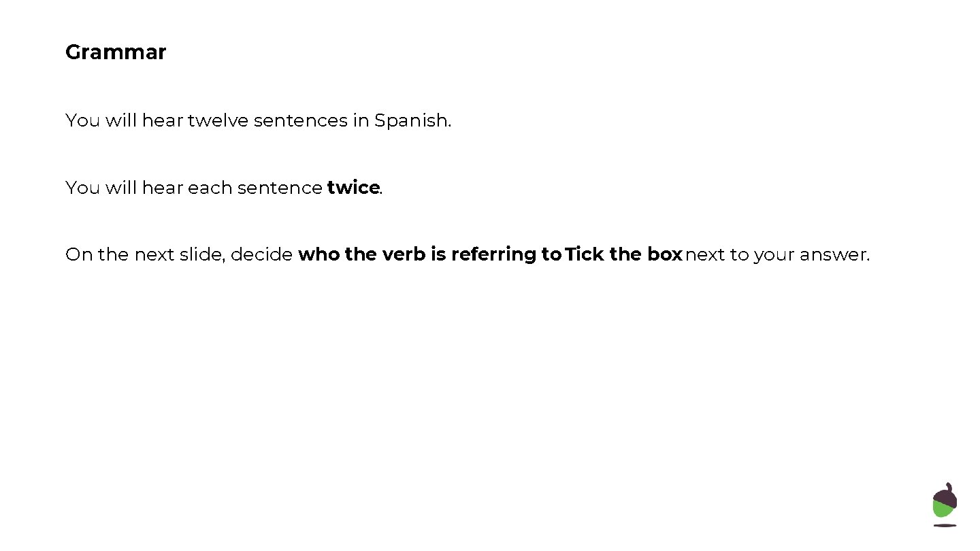Select the "Grammar" heading
The width and height of the screenshot is (980, 551).
(116, 52)
